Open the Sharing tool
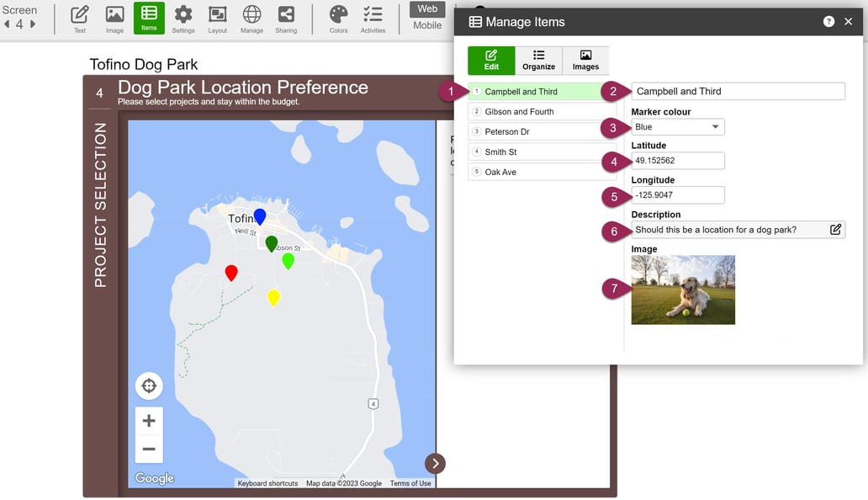 [x=286, y=19]
